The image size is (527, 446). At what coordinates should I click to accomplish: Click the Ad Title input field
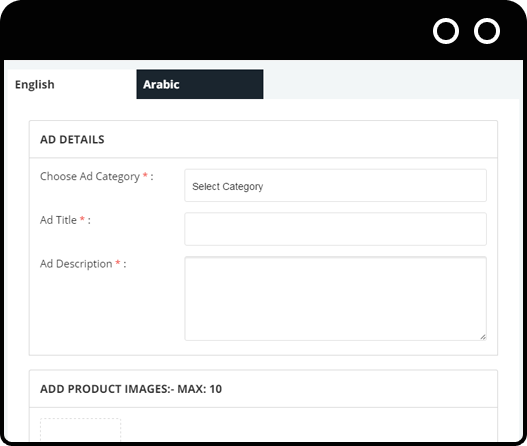335,229
